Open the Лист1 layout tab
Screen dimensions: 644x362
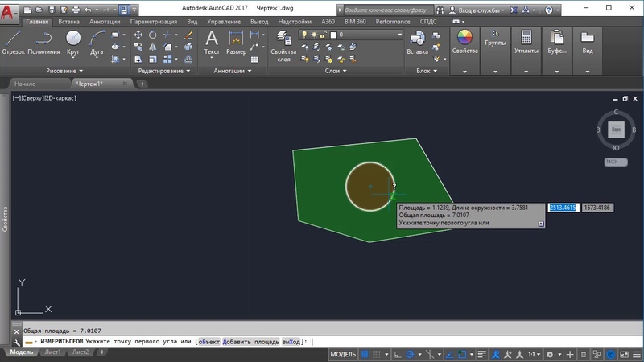(x=52, y=352)
